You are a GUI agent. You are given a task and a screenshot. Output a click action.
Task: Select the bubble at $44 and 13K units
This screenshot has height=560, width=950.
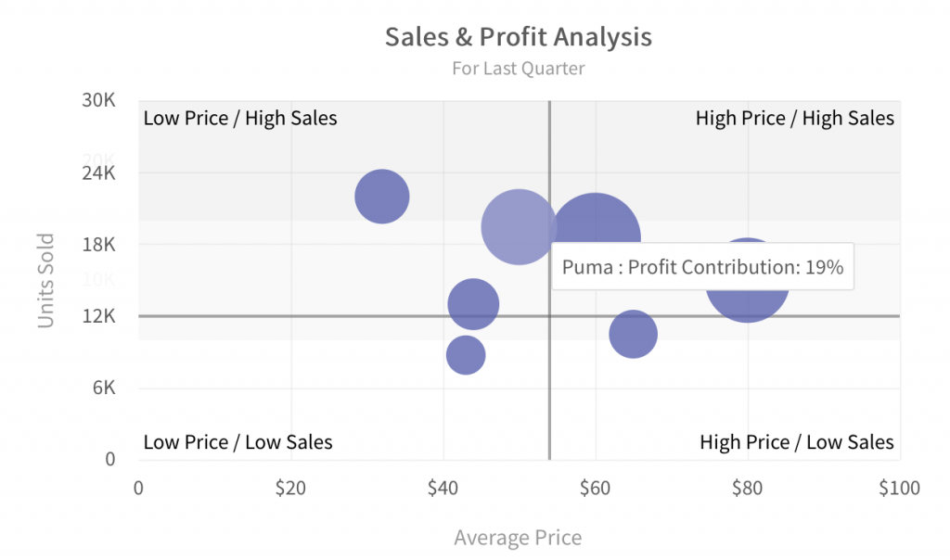click(473, 304)
